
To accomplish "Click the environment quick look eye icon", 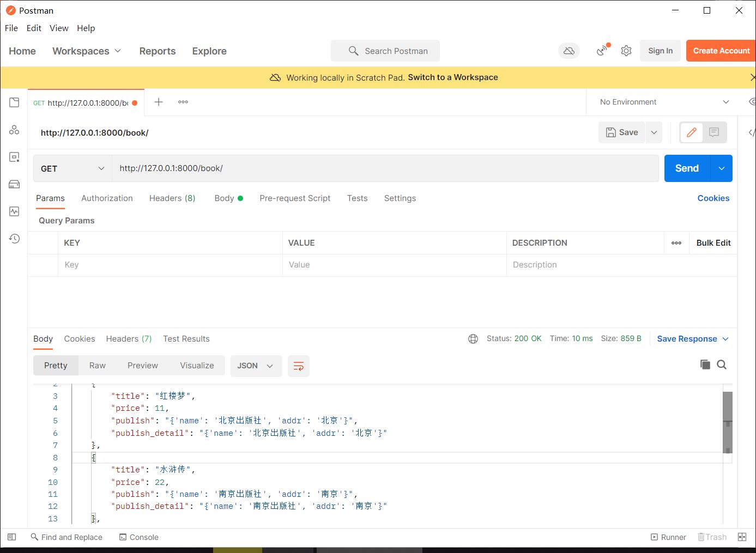I will pyautogui.click(x=752, y=102).
